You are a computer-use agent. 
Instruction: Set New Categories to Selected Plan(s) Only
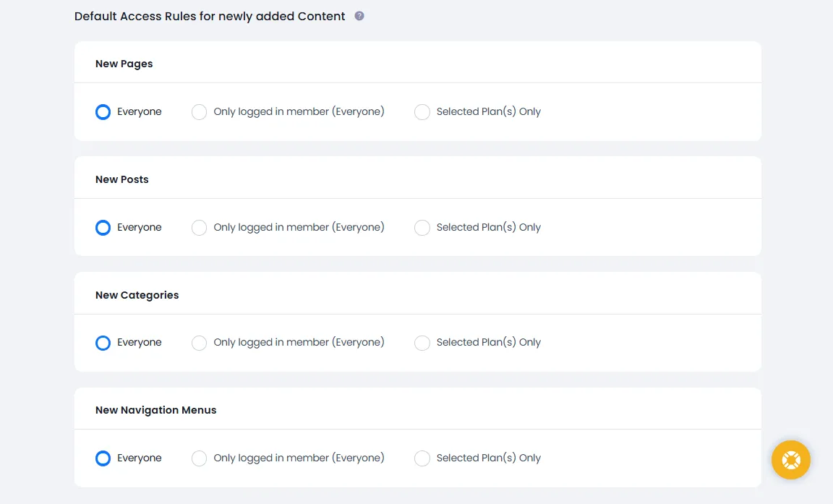coord(422,343)
